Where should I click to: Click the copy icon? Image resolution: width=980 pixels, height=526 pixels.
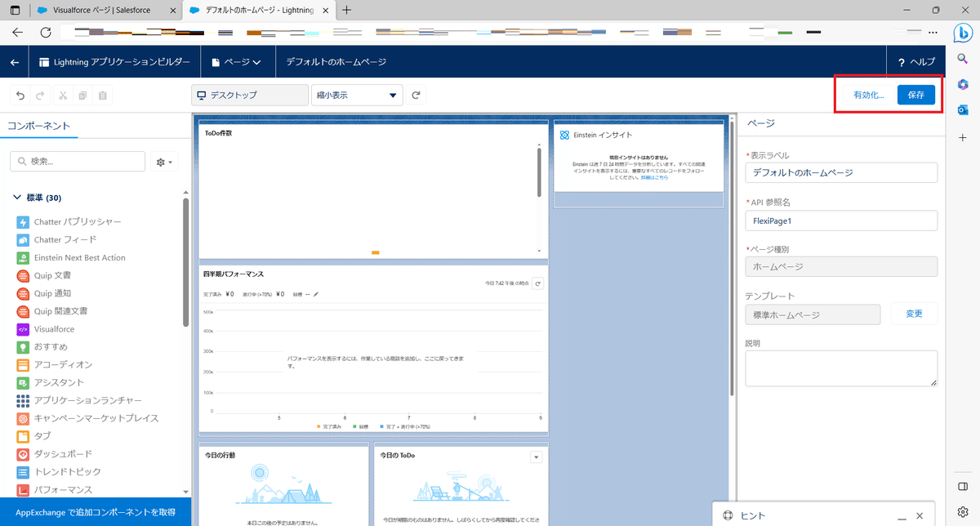82,96
